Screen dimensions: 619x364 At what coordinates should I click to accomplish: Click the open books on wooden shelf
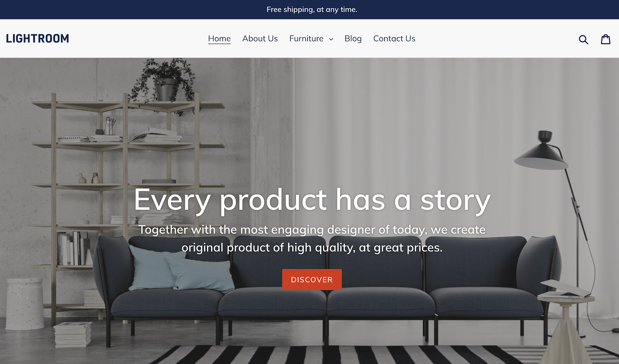pos(156,136)
